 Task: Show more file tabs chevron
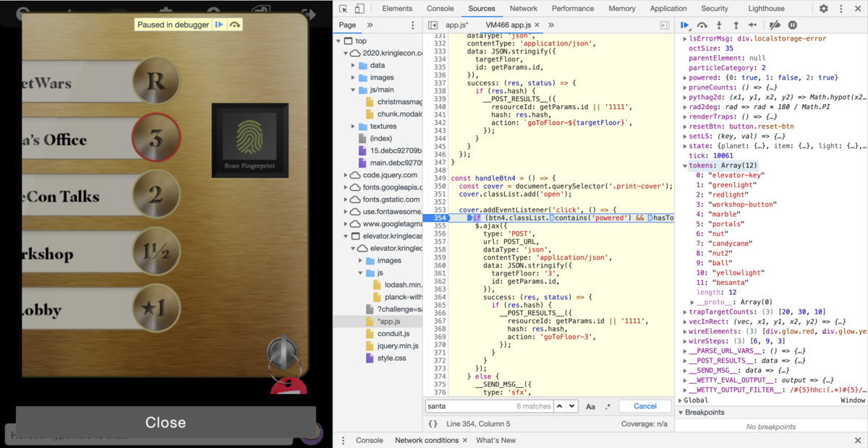click(x=551, y=25)
